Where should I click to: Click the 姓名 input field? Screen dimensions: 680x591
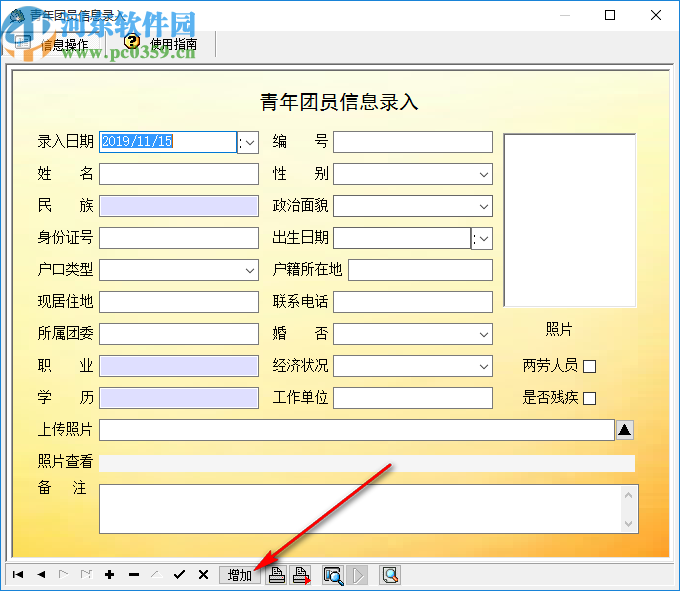coord(179,174)
